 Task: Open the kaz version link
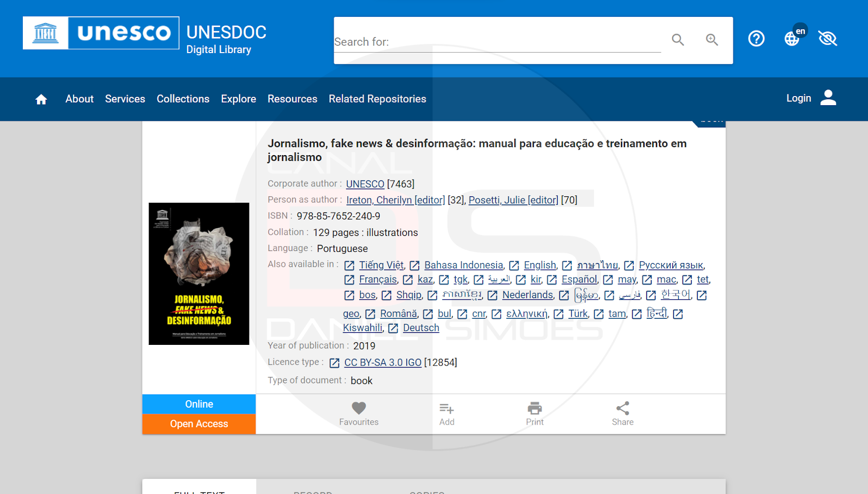(x=425, y=279)
